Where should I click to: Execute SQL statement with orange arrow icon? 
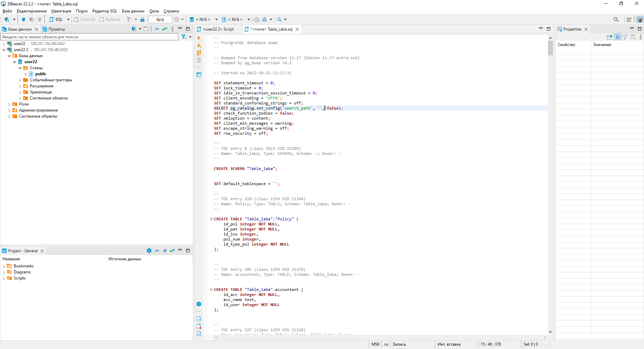(199, 38)
